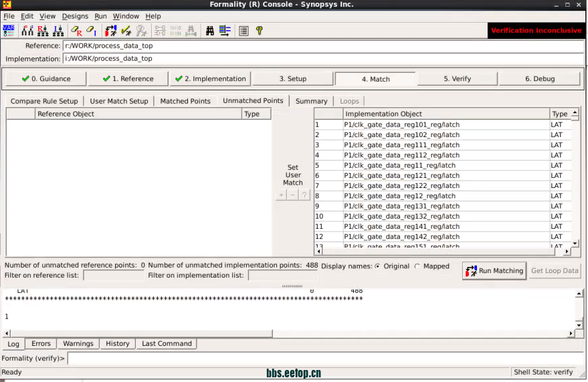This screenshot has width=588, height=382.
Task: Click the green checkmark verify toolbar icon
Action: [x=126, y=31]
